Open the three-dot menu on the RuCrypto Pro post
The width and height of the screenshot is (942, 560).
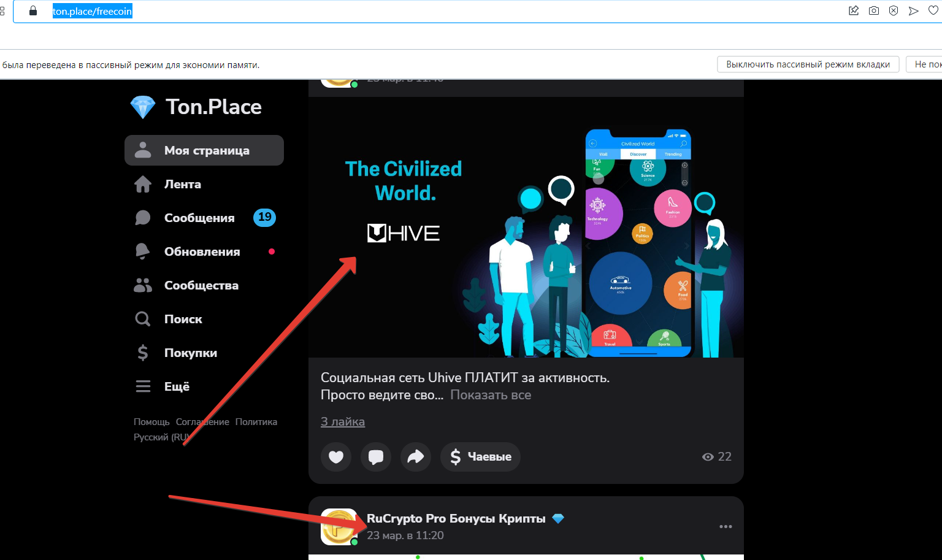(x=726, y=526)
